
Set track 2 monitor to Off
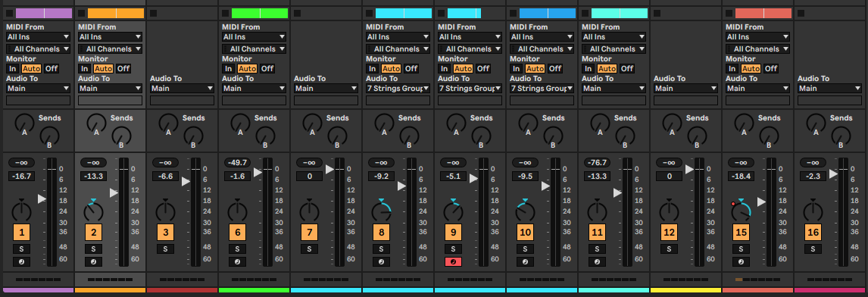[123, 69]
